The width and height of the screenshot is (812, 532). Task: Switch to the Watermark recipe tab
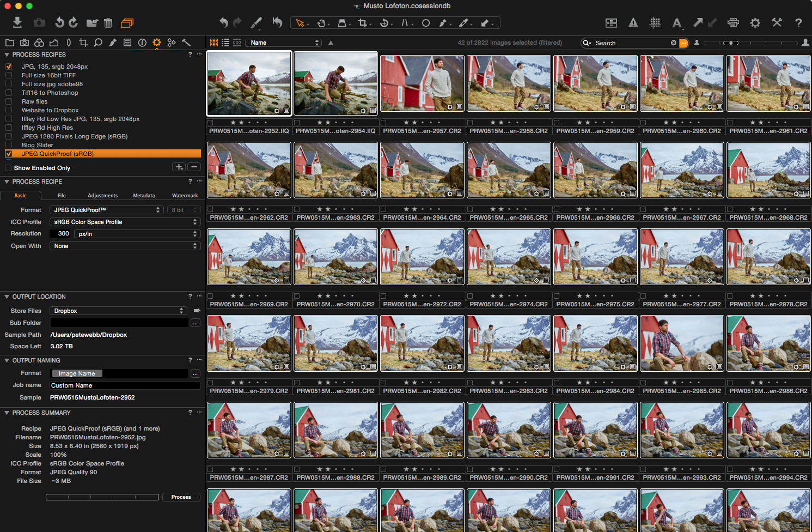click(x=185, y=195)
